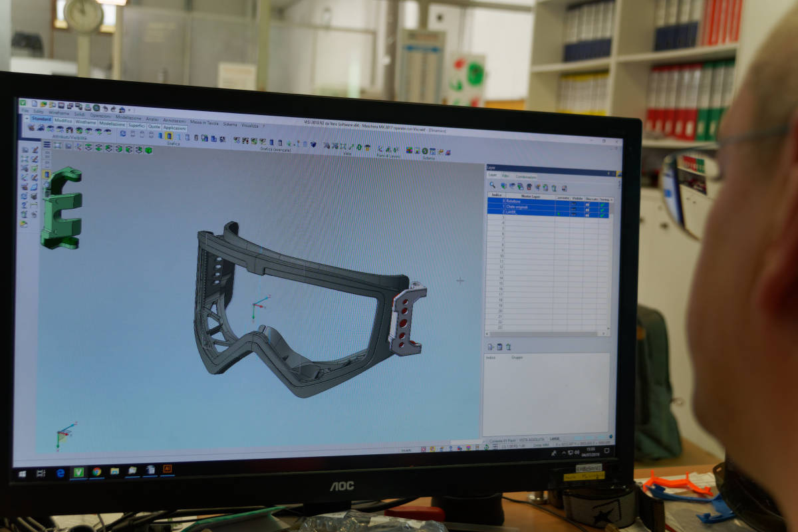Click the Windows Start button
The height and width of the screenshot is (532, 798).
[x=23, y=474]
